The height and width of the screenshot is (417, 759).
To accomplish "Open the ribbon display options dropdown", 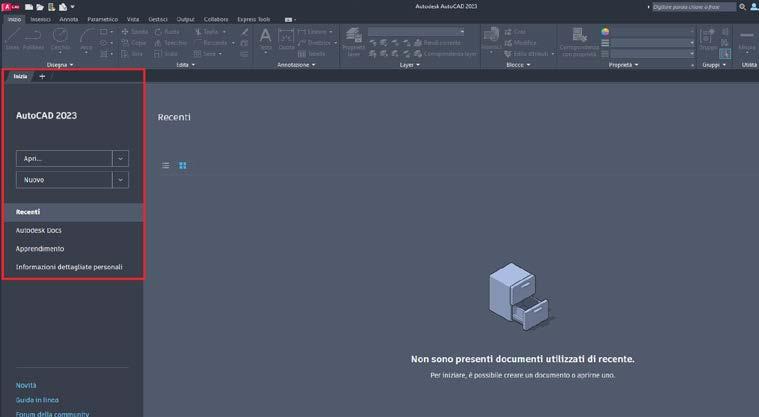I will click(x=290, y=19).
